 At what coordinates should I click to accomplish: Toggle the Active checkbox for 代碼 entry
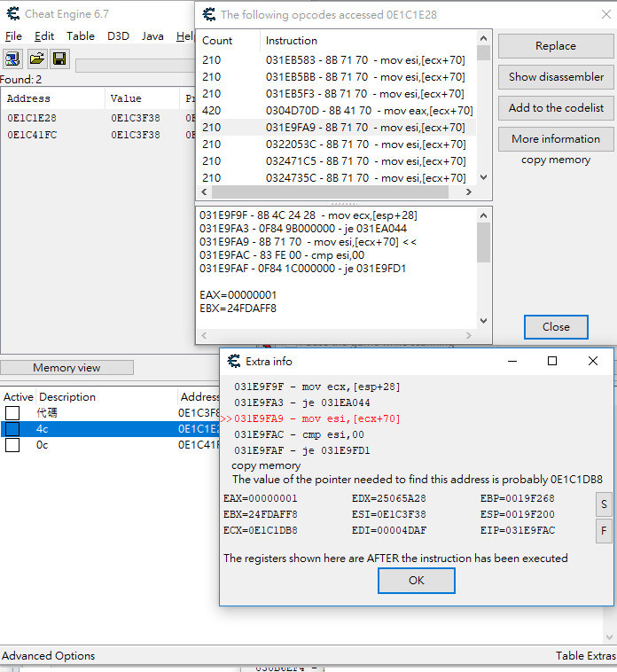tap(12, 413)
